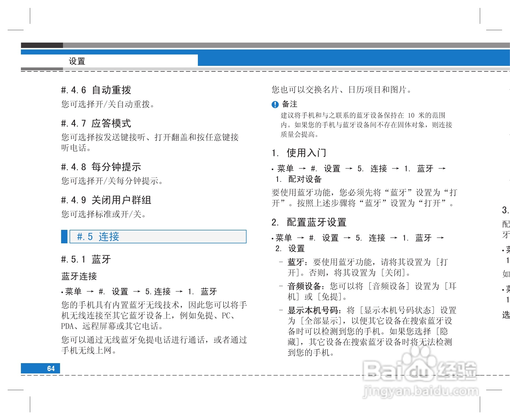The image size is (510, 420).
Task: Select the blue square marker beside #.5 连接
Action: point(64,237)
